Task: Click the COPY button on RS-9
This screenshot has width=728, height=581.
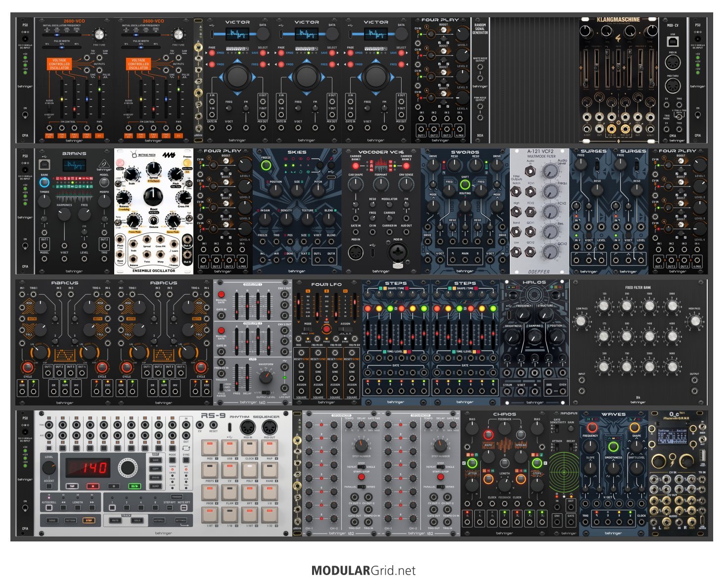Action: [x=155, y=469]
